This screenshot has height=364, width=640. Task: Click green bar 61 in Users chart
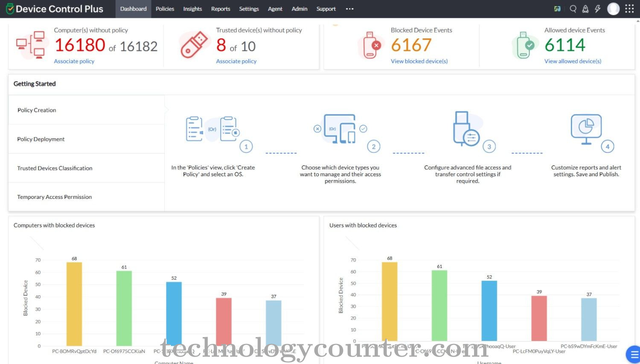(x=439, y=306)
